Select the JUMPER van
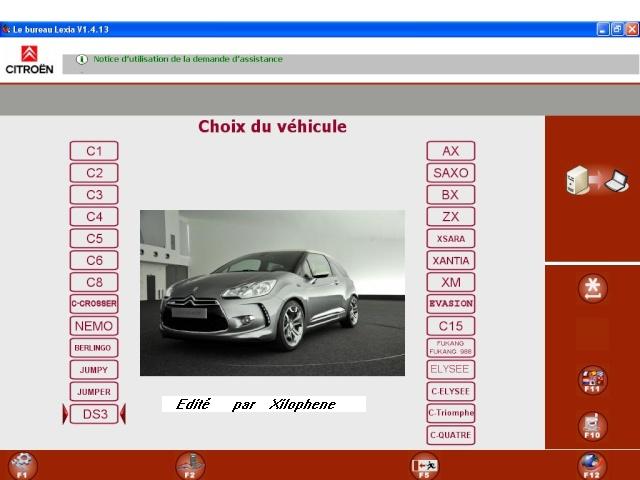 94,392
